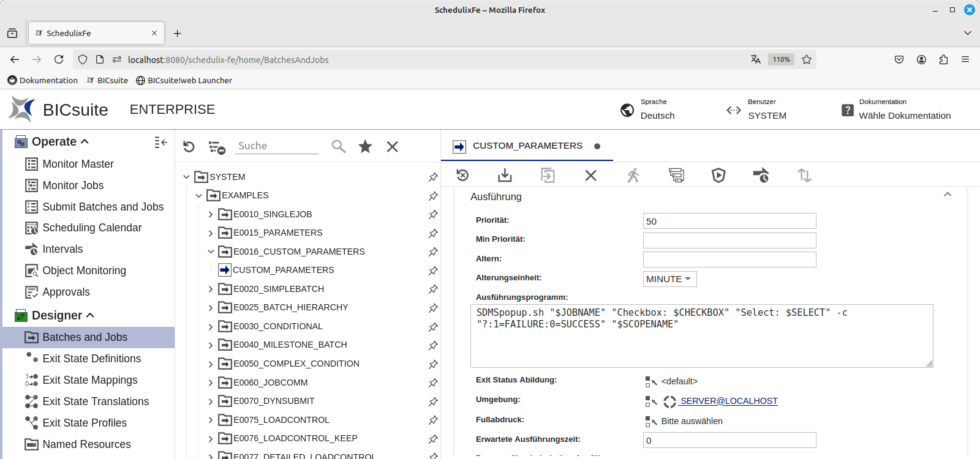Collapse E0016_CUSTOM_PARAMETERS node

point(211,252)
